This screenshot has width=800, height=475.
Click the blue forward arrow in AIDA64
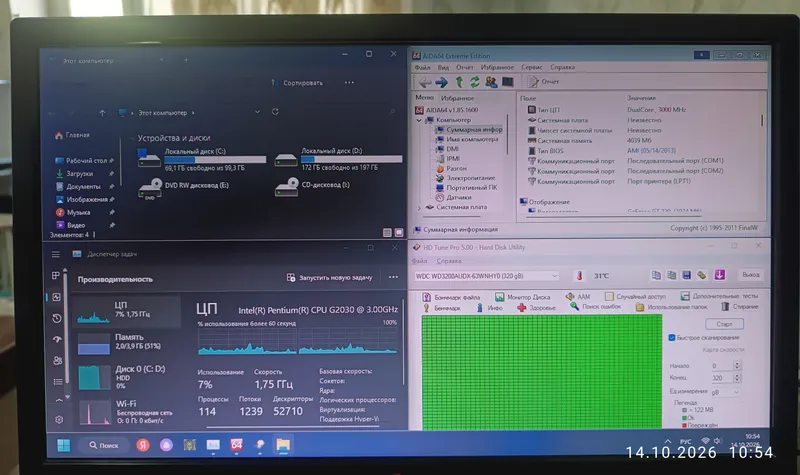(441, 82)
